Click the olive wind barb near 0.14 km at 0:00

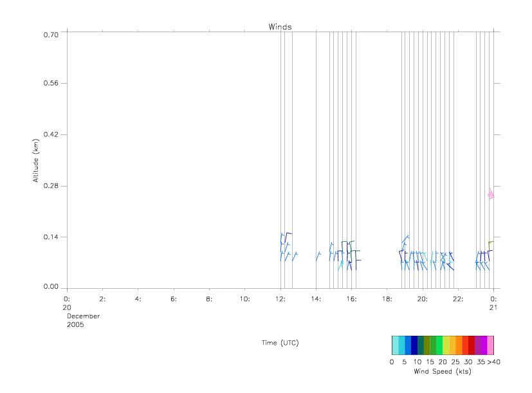(x=491, y=246)
